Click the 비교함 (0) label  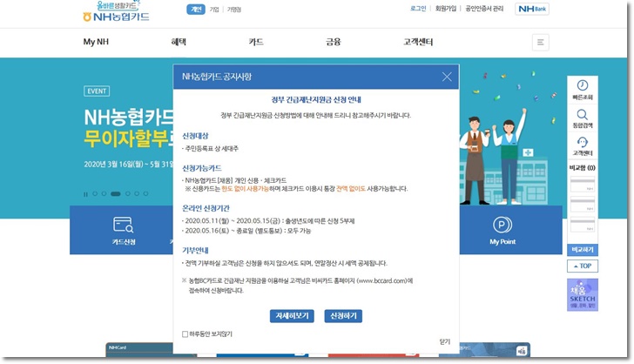point(583,168)
